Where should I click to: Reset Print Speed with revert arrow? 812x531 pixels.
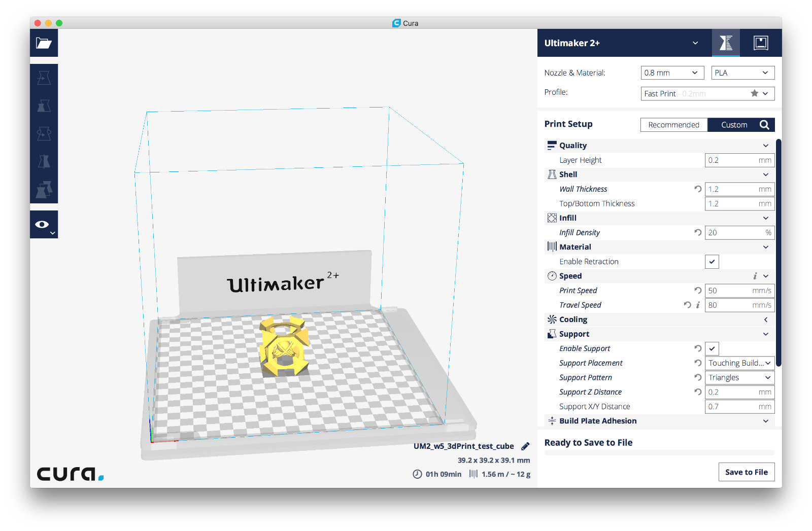[698, 290]
